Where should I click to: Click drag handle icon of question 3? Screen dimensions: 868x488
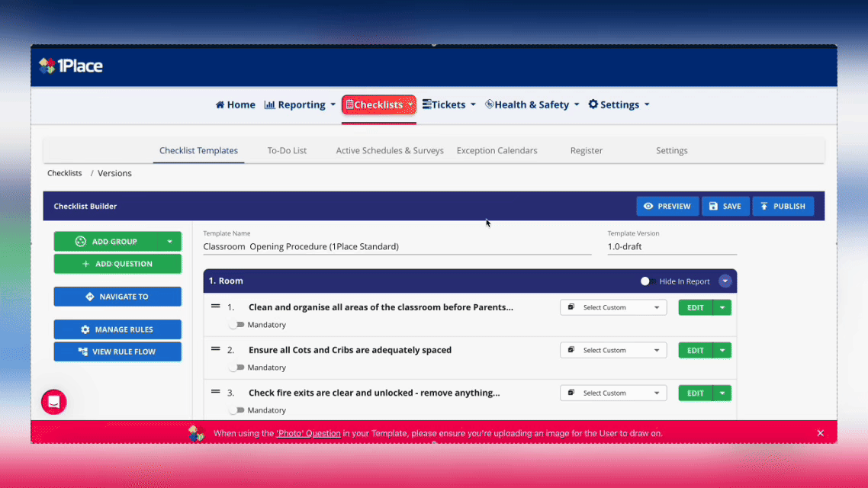(215, 393)
